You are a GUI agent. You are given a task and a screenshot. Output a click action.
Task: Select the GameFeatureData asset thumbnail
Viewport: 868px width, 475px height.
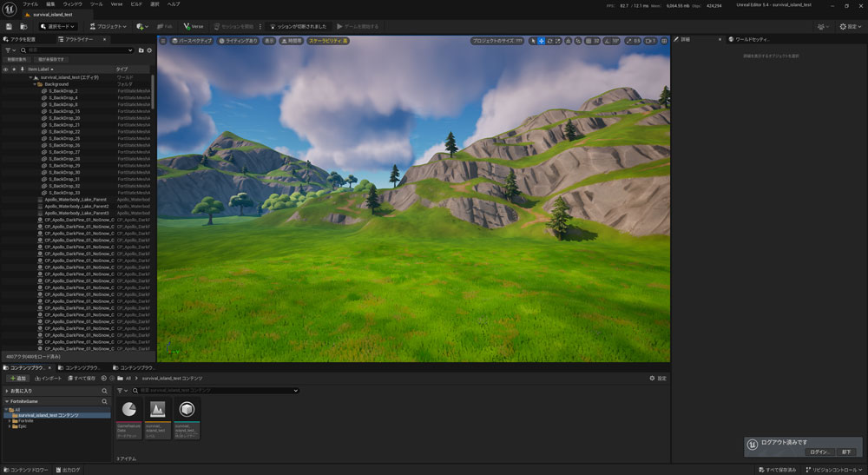[129, 419]
